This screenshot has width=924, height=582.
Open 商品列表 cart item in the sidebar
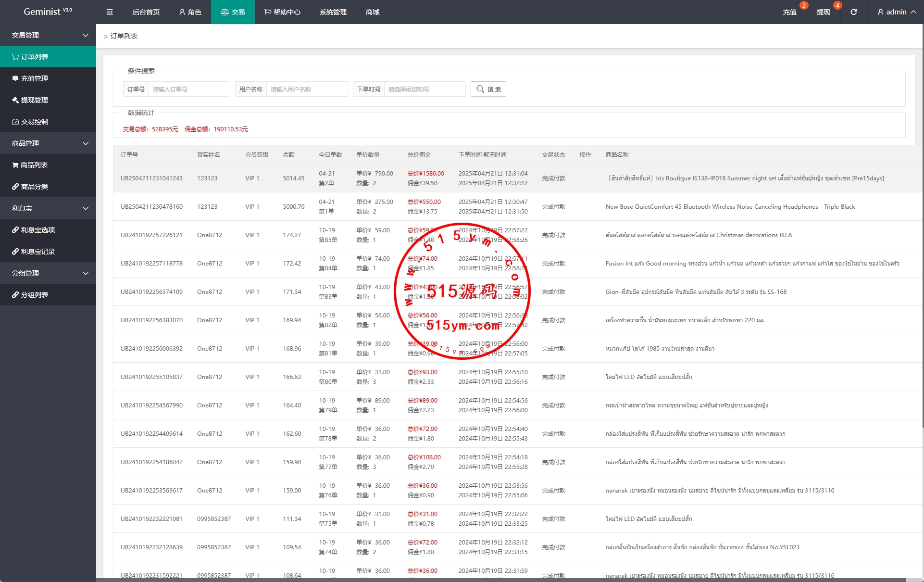coord(34,165)
